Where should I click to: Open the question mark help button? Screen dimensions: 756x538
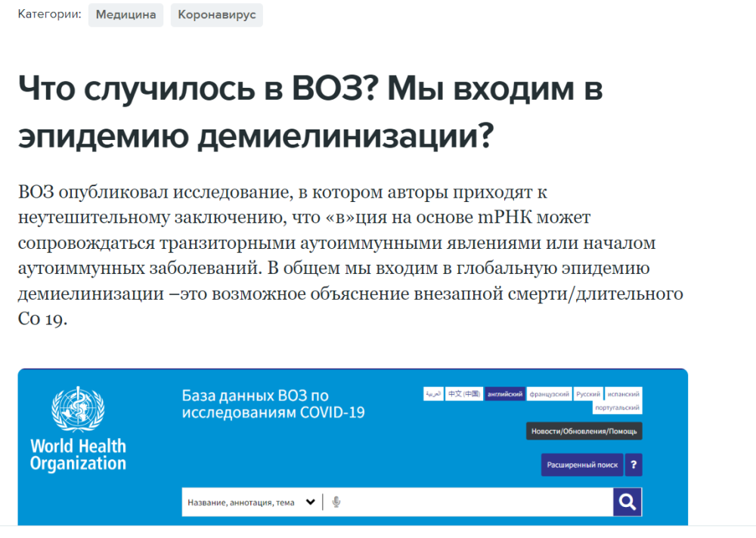point(634,465)
